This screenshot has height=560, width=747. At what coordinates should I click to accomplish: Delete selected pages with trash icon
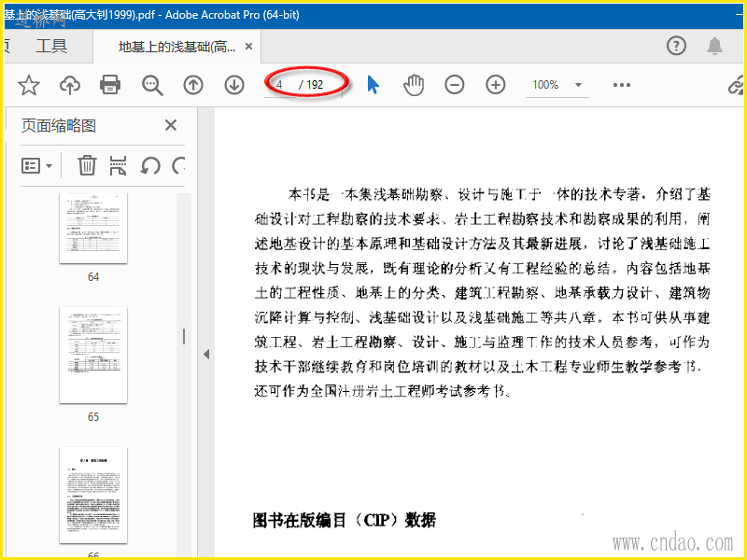coord(87,166)
